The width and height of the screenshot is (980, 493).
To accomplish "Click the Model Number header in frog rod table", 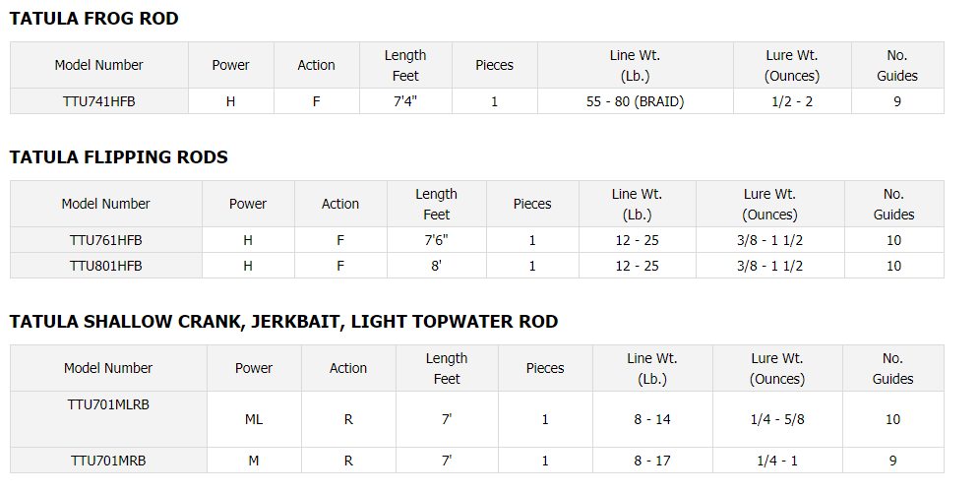I will pos(99,65).
